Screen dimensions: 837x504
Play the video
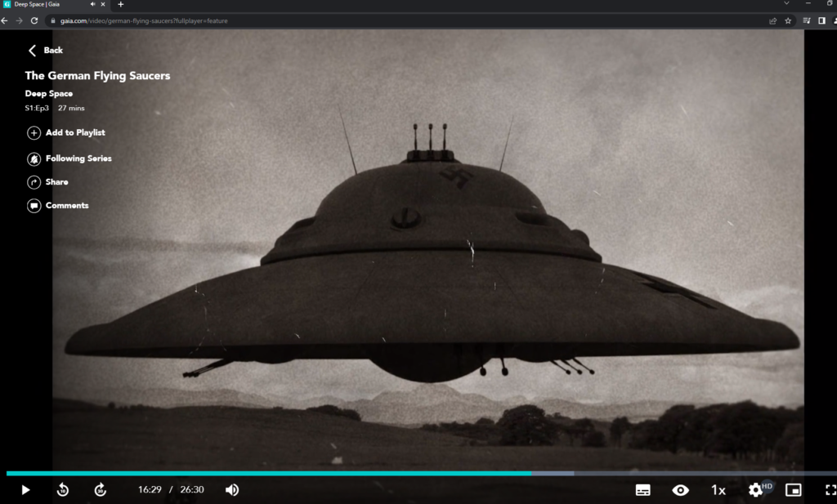[25, 489]
